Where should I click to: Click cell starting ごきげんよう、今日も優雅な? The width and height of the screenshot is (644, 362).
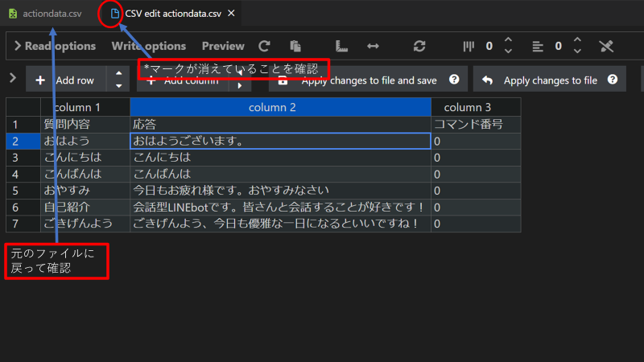coord(280,224)
